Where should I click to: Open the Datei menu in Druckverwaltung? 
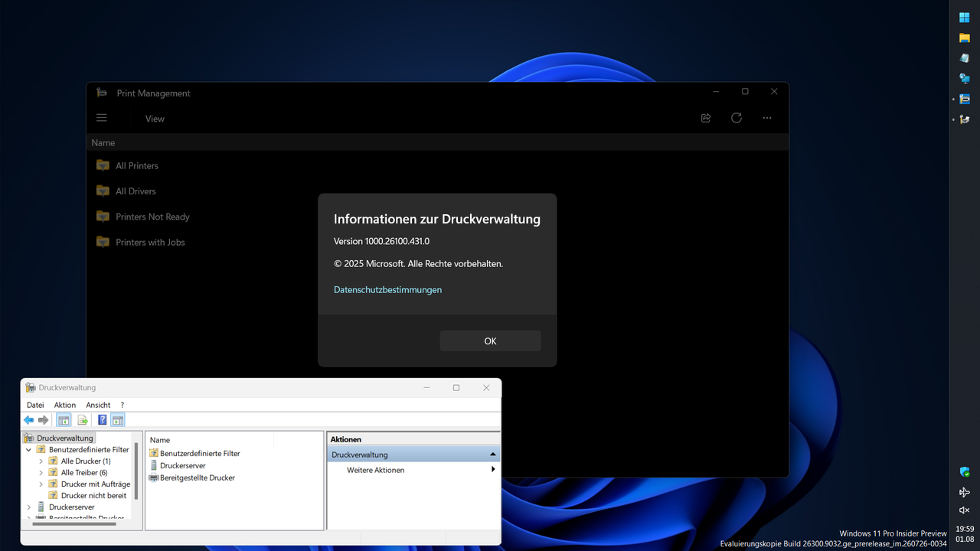click(x=35, y=405)
